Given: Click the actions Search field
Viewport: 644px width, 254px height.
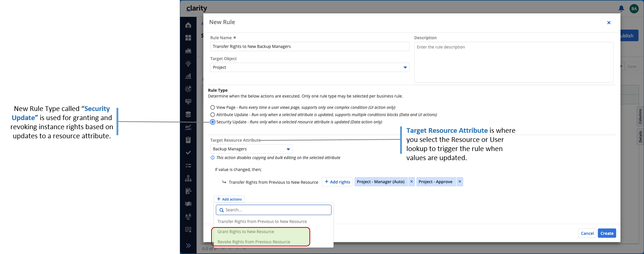Looking at the screenshot, I should [274, 210].
